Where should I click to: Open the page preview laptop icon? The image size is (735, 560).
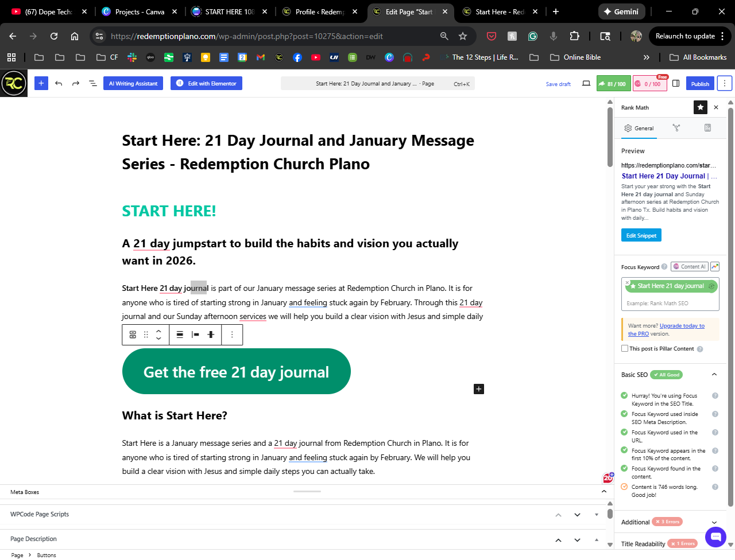tap(586, 83)
